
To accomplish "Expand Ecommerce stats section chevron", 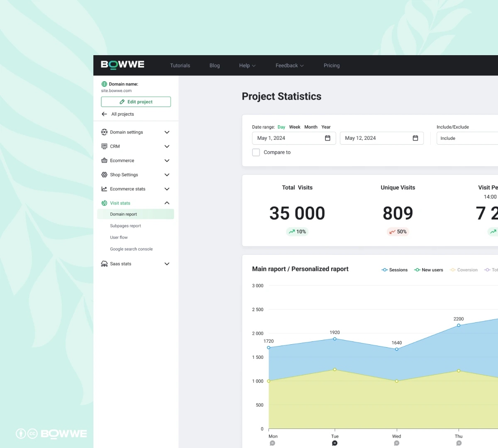I will tap(167, 189).
